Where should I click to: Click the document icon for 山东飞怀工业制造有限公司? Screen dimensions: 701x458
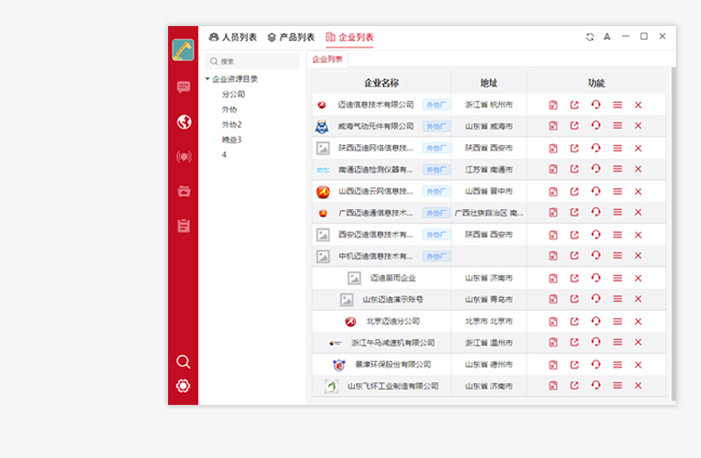tap(553, 386)
